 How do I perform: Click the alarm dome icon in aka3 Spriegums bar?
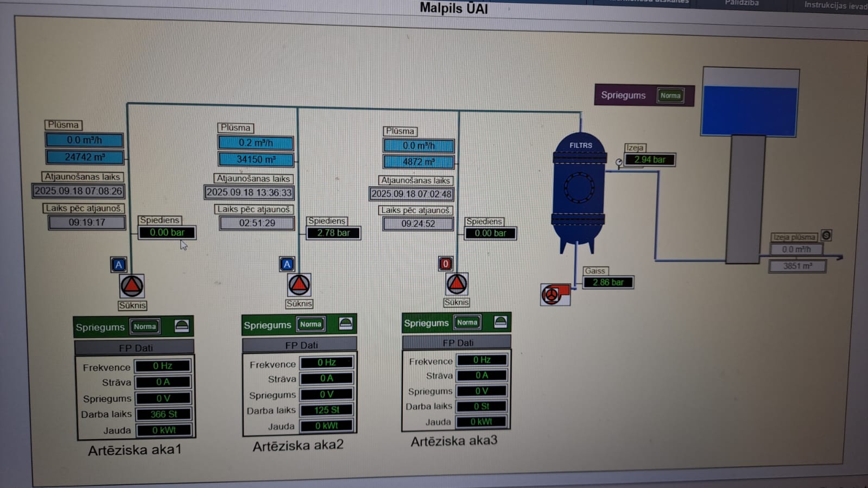pos(500,321)
